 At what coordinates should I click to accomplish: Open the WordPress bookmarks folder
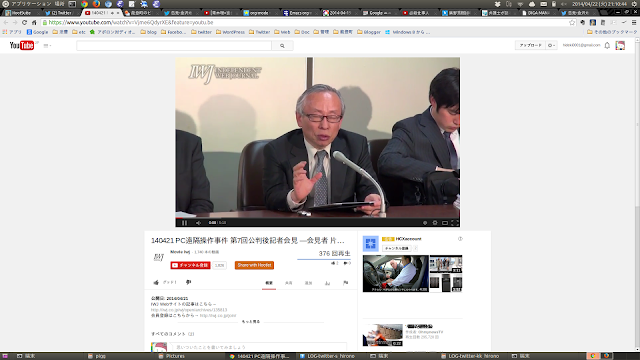[230, 32]
